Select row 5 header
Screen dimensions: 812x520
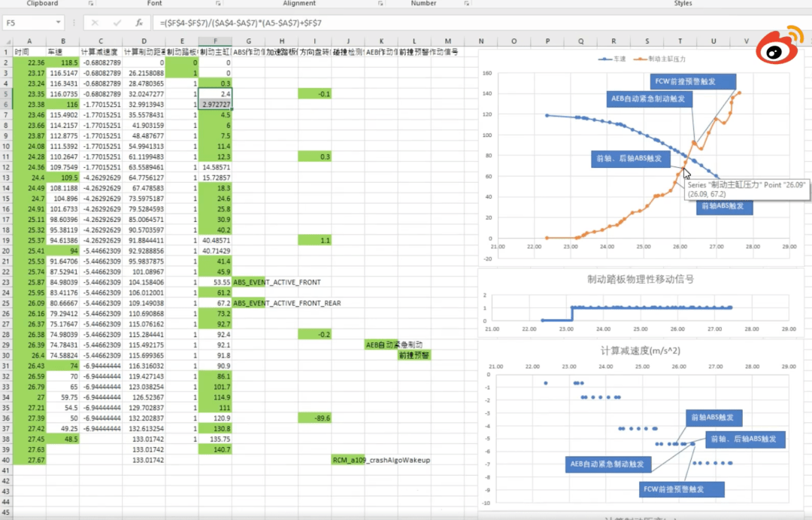pyautogui.click(x=6, y=93)
